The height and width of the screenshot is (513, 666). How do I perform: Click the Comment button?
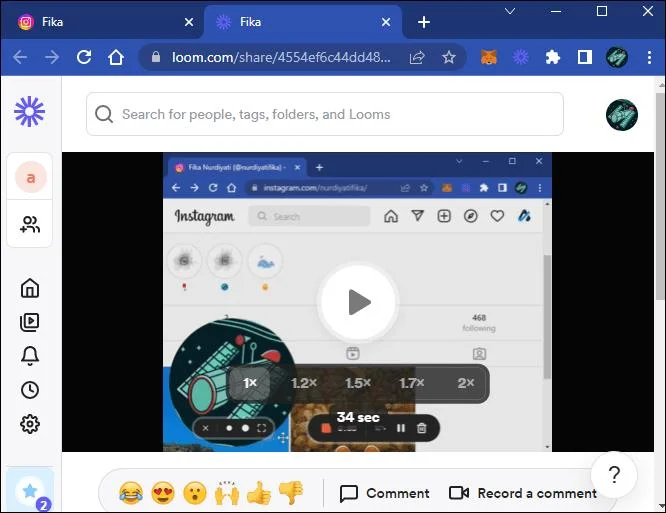coord(385,493)
